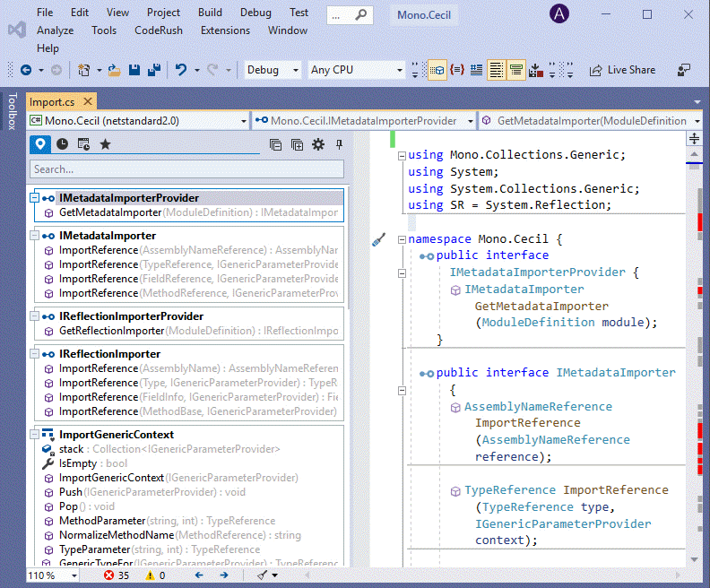Open the Debug configuration dropdown
The image size is (710, 588).
click(273, 70)
